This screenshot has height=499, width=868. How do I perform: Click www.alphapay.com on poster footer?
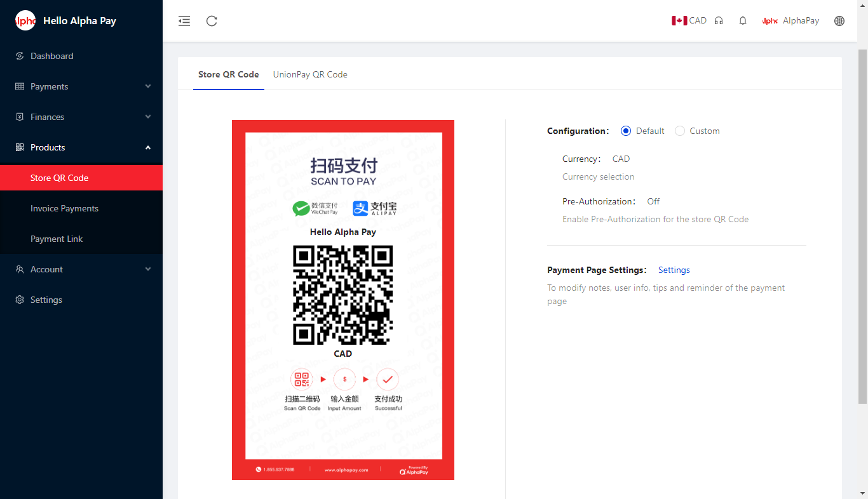pos(346,470)
